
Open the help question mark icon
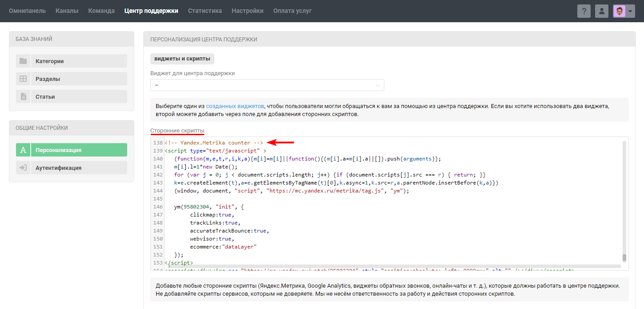tap(584, 11)
